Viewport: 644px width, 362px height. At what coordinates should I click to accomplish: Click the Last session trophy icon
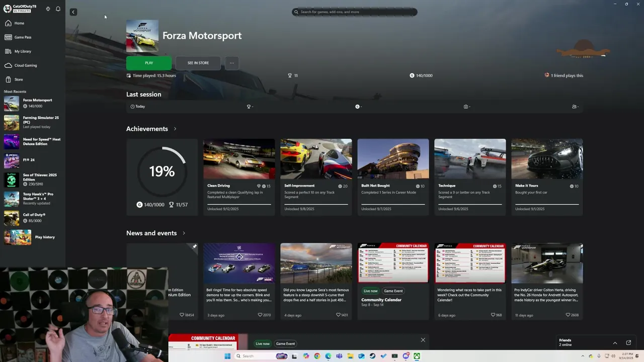[249, 107]
